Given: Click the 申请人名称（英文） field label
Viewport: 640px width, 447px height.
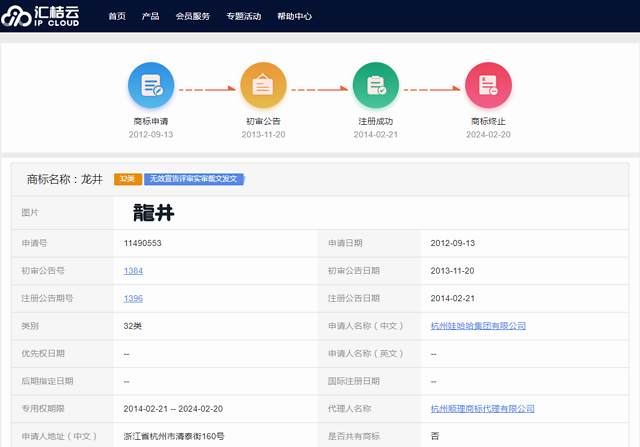Looking at the screenshot, I should [365, 354].
